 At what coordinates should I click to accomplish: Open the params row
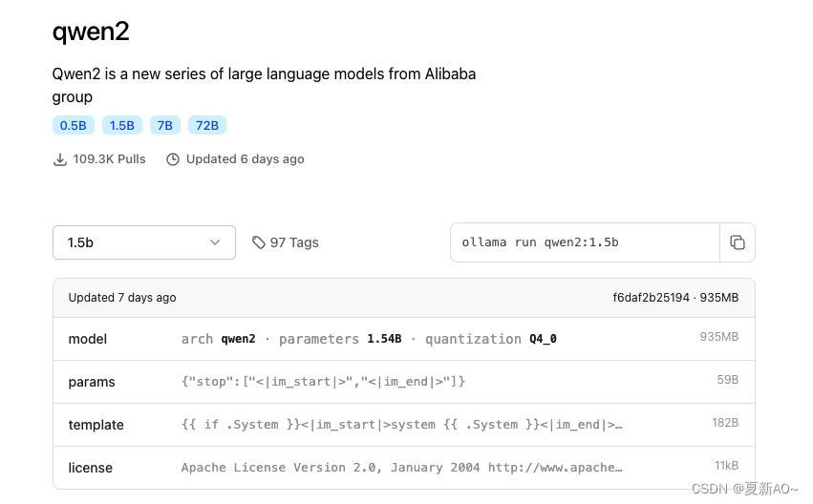click(404, 382)
